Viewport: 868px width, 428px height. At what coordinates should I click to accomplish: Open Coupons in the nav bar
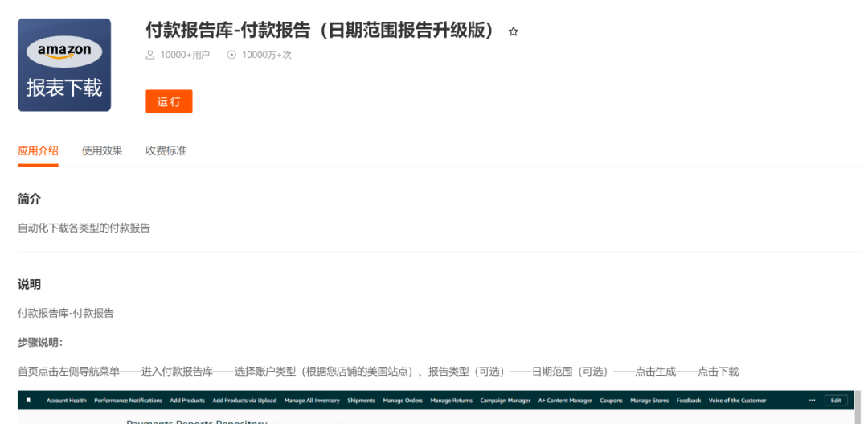tap(611, 401)
